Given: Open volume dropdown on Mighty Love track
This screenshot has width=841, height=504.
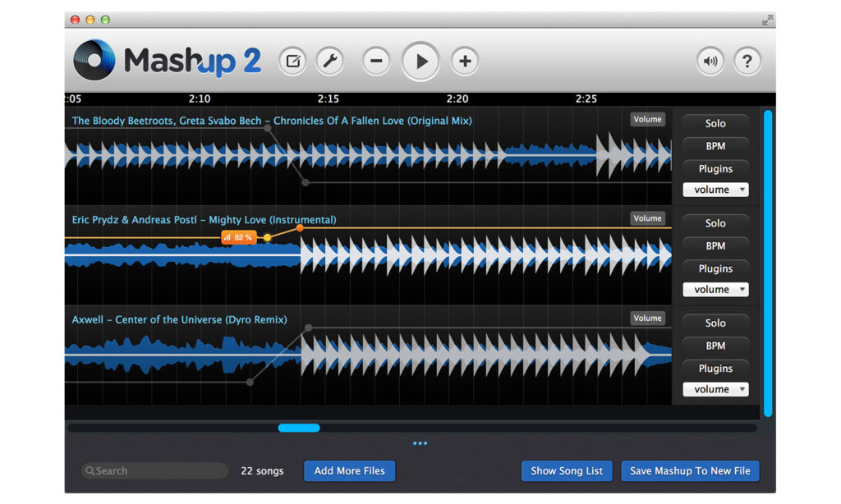Looking at the screenshot, I should pos(715,290).
